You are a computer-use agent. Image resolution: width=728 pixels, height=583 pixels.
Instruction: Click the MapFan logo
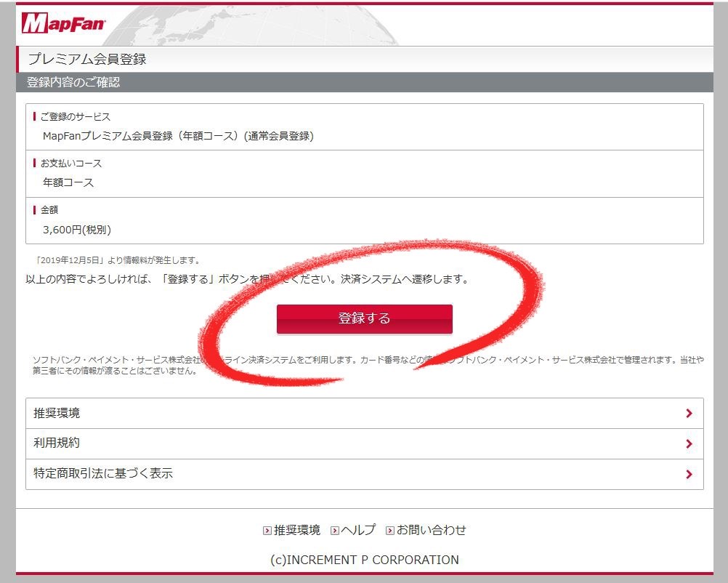(x=64, y=23)
